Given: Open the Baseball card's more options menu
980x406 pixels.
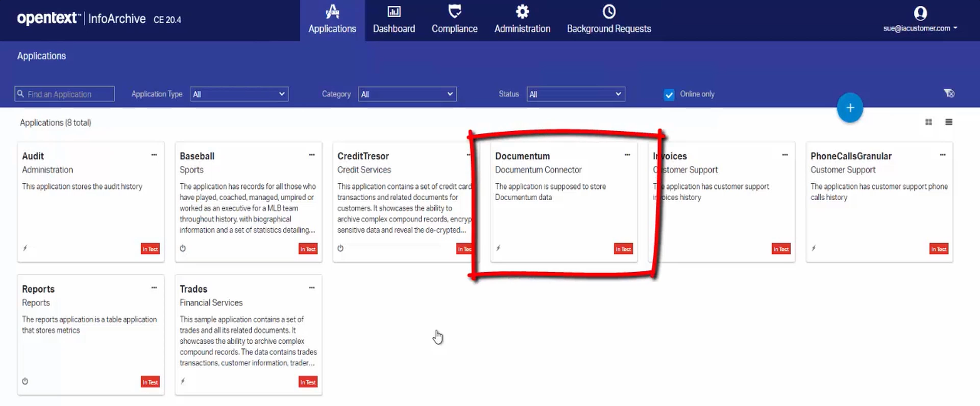Looking at the screenshot, I should (x=312, y=155).
